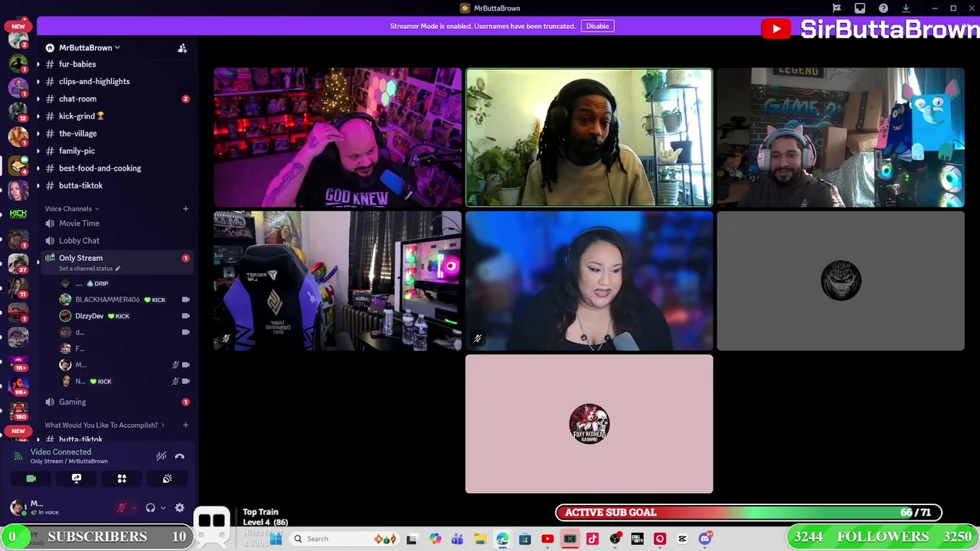
Task: Open Microsoft Edge from taskbar
Action: pos(502,539)
